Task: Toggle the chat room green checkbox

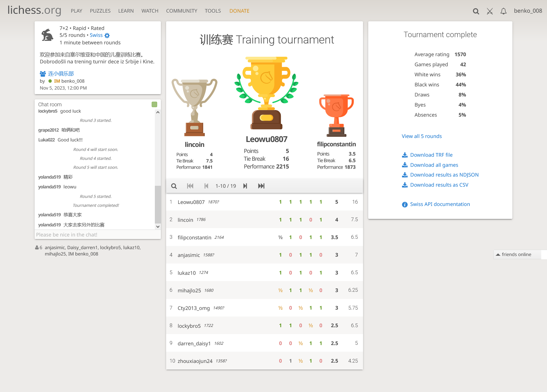Action: 155,104
